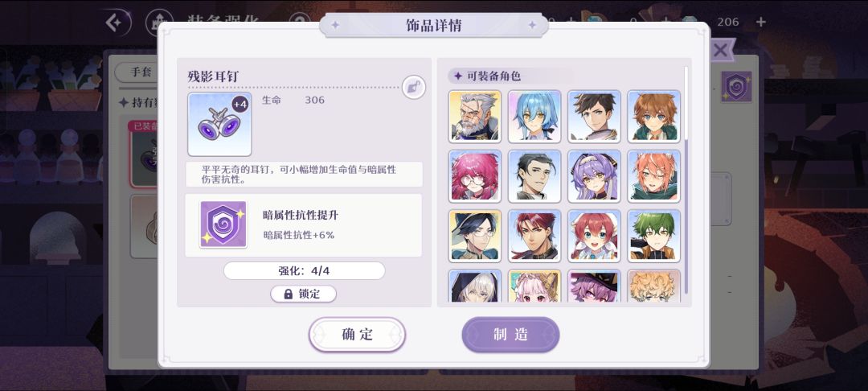Click the purple 制造 craft button

(x=510, y=335)
